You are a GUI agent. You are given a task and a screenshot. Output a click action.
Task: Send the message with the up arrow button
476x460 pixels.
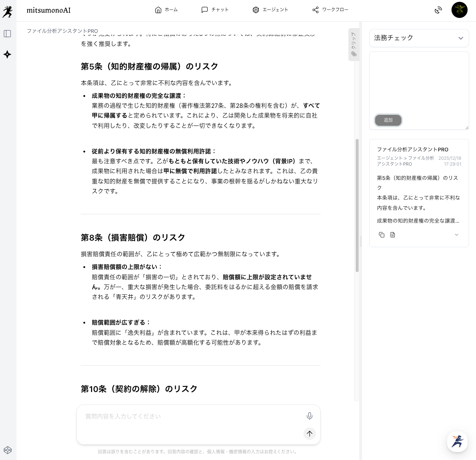[x=309, y=434]
